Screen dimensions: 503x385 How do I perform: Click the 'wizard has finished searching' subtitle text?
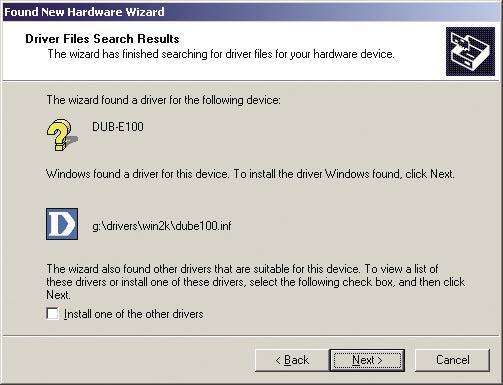[x=221, y=54]
